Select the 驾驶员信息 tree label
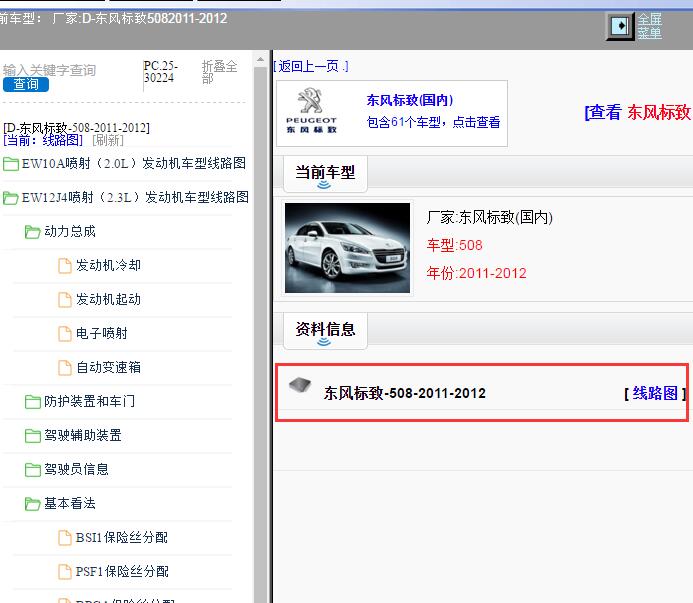The image size is (693, 603). [76, 469]
